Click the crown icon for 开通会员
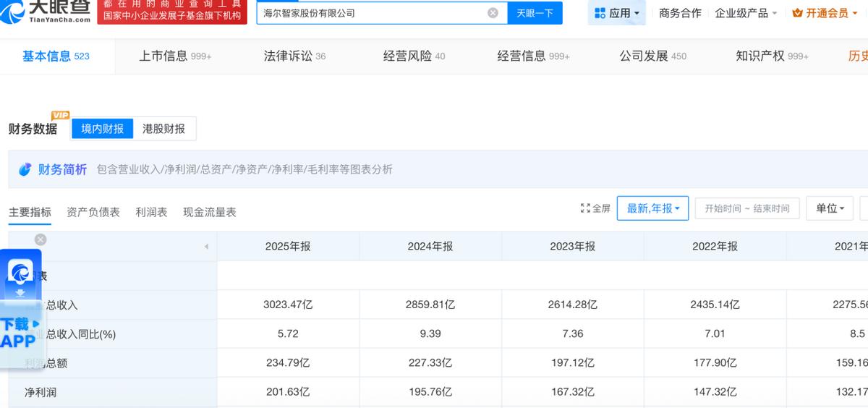868x408 pixels. point(798,13)
